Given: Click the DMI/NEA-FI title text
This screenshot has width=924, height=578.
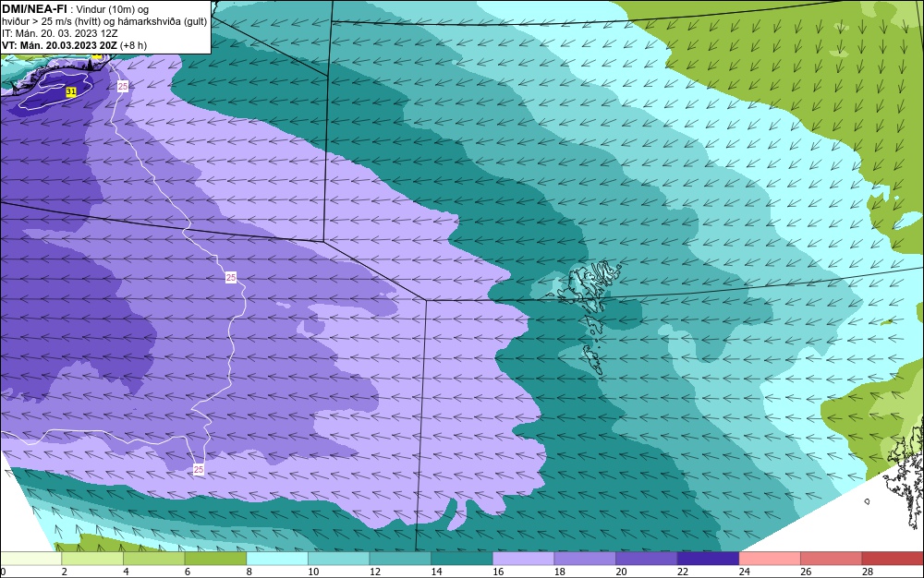Looking at the screenshot, I should tap(33, 8).
